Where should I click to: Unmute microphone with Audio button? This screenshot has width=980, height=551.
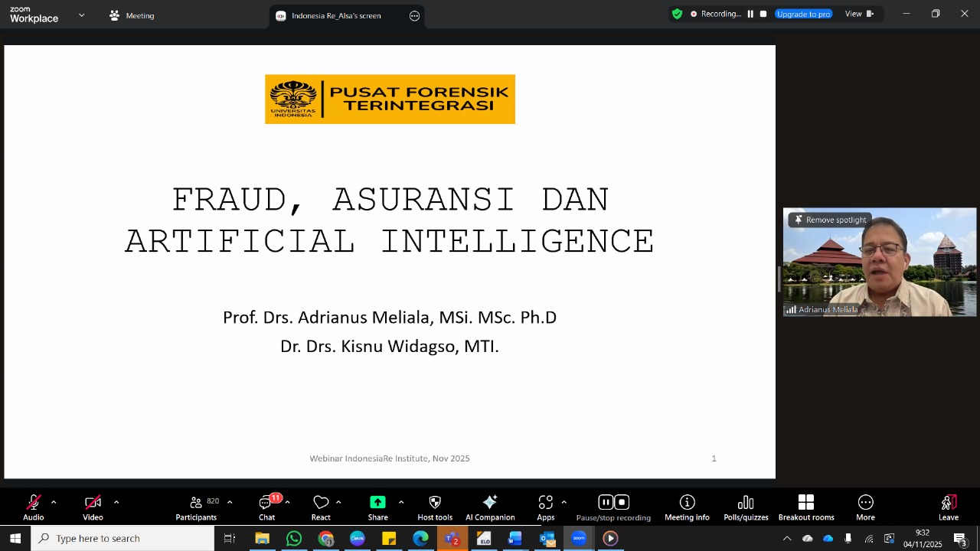[x=34, y=507]
